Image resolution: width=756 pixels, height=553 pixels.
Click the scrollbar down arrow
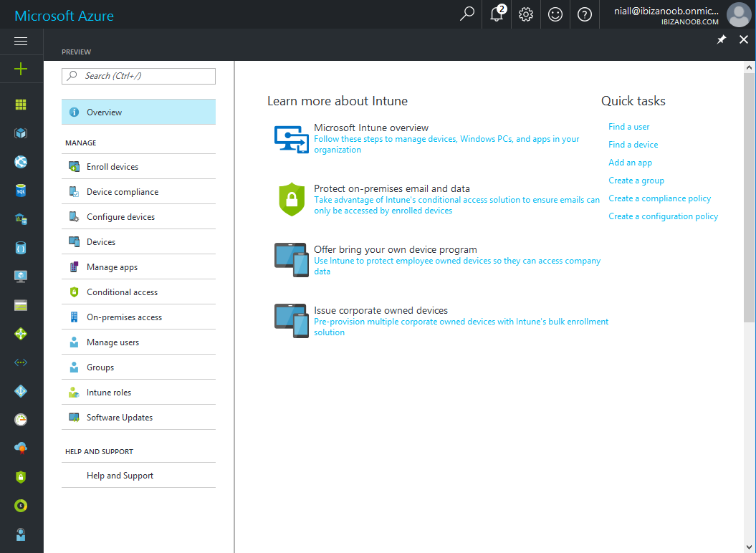tap(749, 547)
